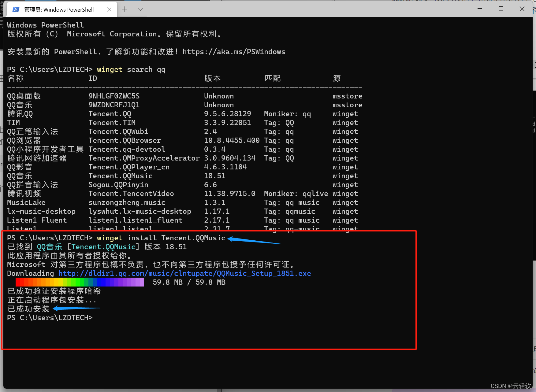Screen dimensions: 536x392
Task: Minimize the PowerShell window
Action: click(480, 9)
